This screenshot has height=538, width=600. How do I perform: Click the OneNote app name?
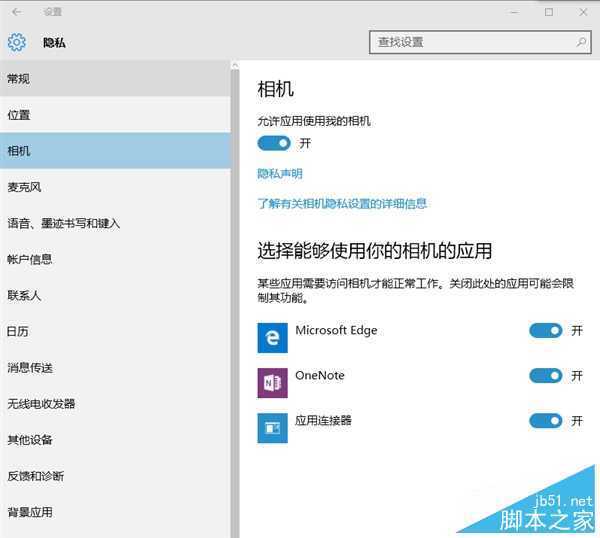[x=320, y=375]
